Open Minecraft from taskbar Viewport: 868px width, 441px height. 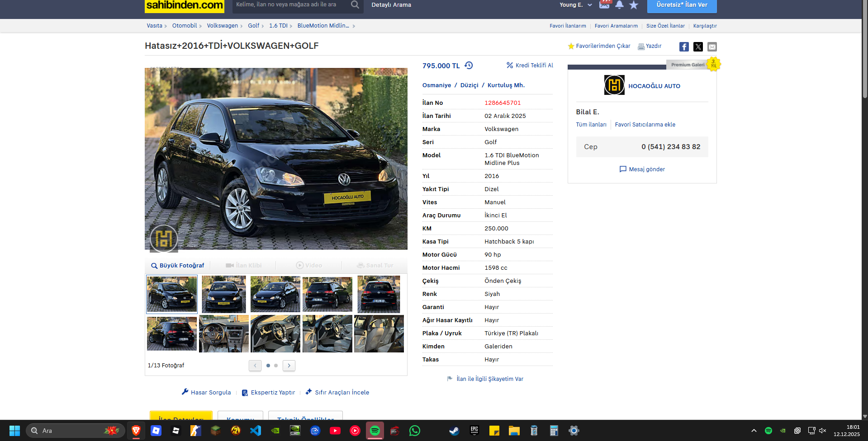[x=216, y=431]
